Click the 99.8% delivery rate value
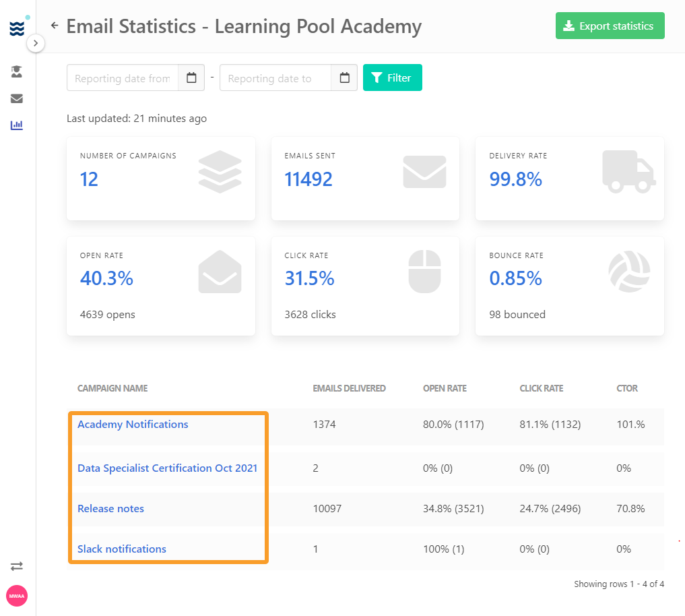Screen dimensions: 685x616 [515, 179]
